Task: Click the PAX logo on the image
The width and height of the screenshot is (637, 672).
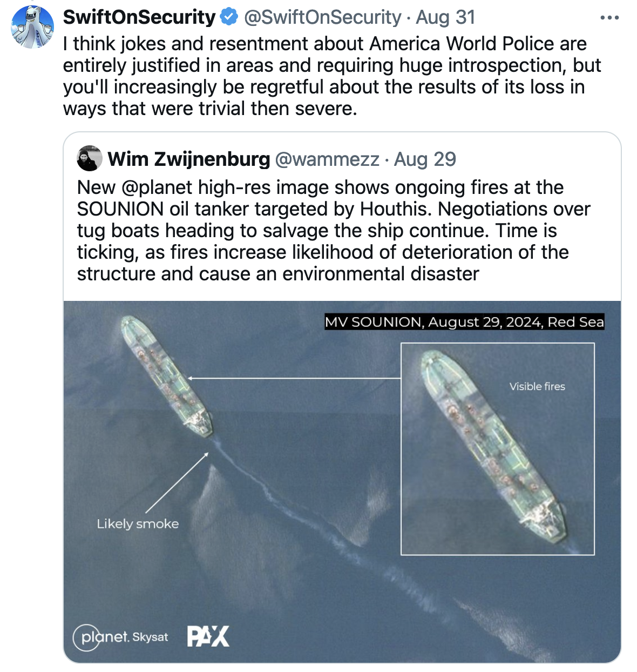Action: pyautogui.click(x=208, y=636)
